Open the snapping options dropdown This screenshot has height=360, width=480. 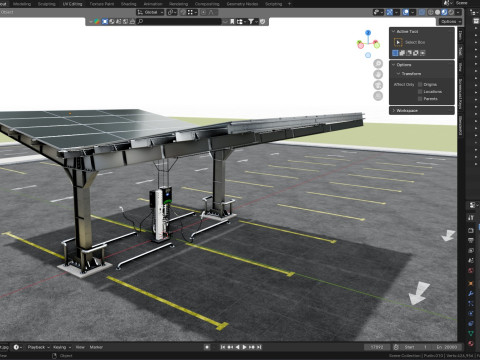coord(192,12)
